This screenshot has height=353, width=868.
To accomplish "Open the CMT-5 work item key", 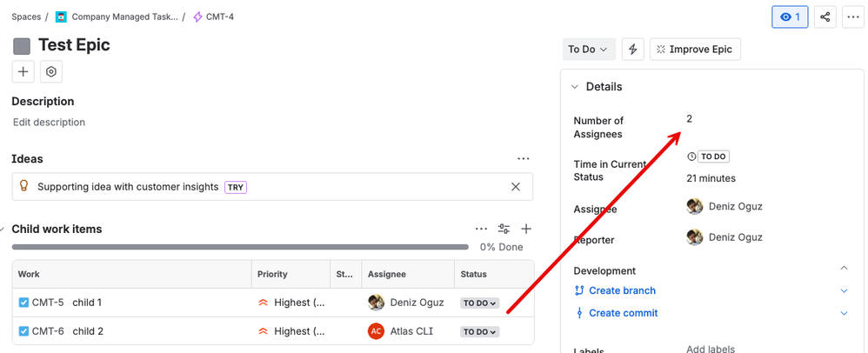I will [48, 303].
